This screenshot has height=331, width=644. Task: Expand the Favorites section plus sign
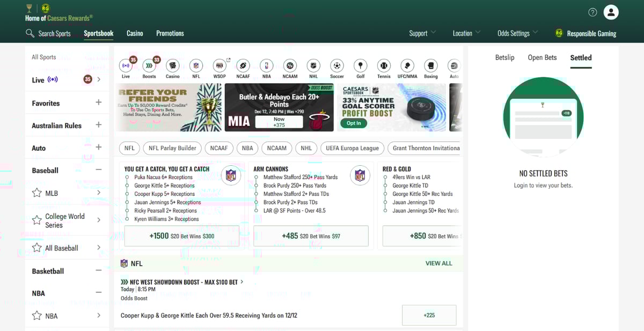99,102
